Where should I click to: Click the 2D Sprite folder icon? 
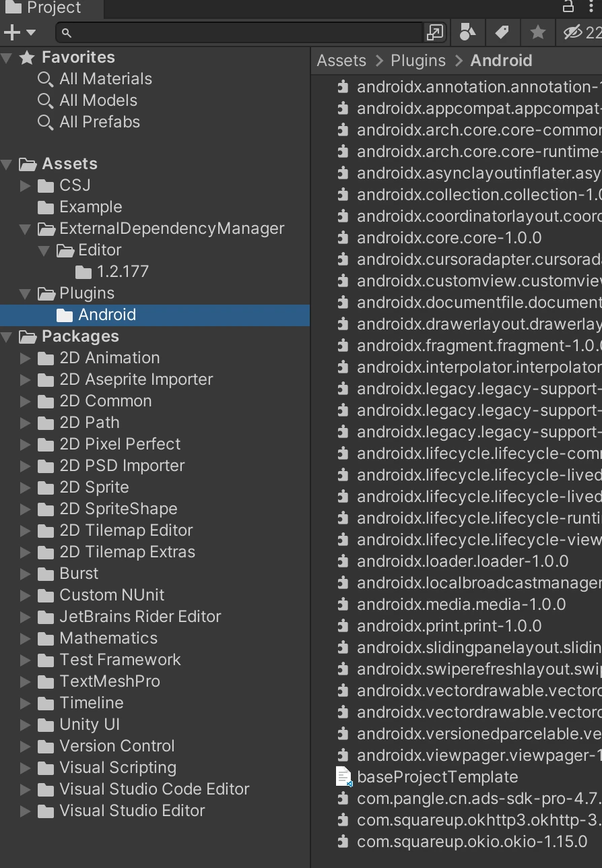(x=46, y=487)
